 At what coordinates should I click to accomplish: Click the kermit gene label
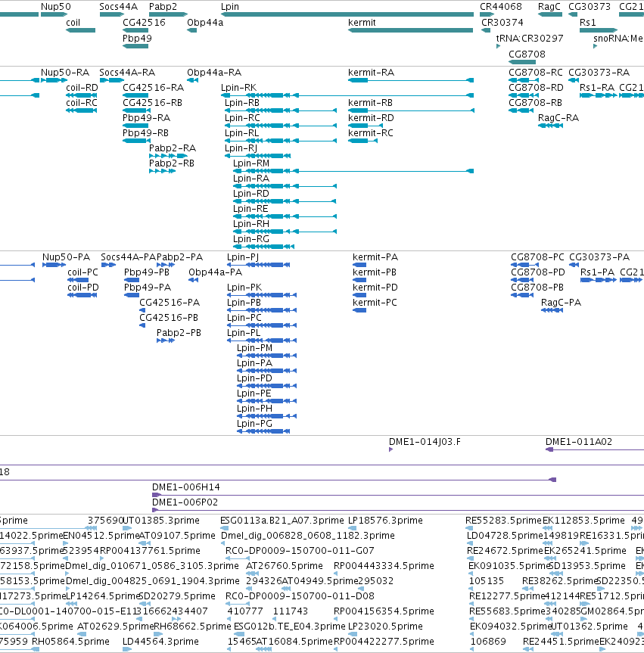[x=362, y=23]
